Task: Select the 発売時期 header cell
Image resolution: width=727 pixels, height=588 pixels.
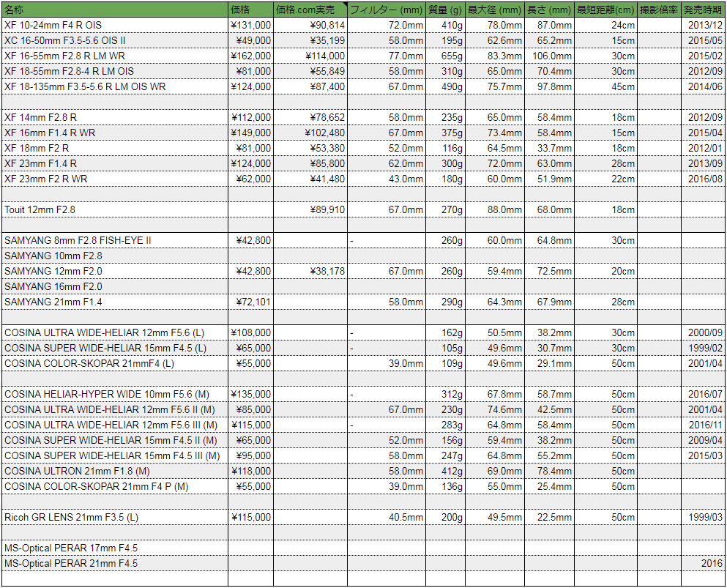Action: [x=703, y=10]
